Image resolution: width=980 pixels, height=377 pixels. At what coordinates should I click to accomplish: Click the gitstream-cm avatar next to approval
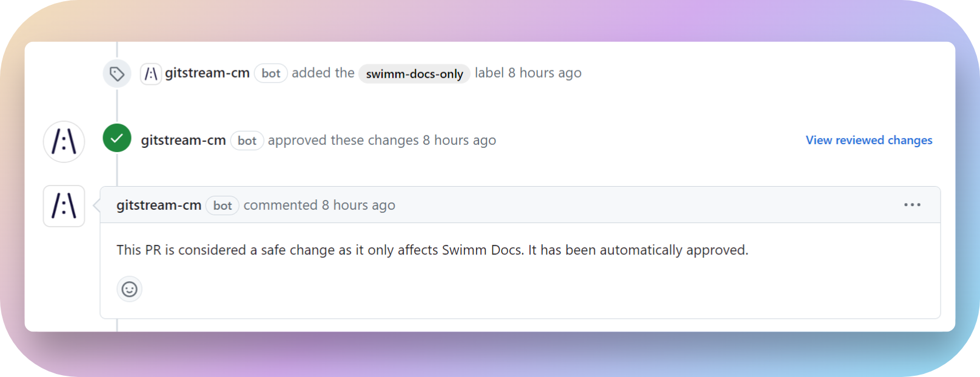tap(64, 142)
